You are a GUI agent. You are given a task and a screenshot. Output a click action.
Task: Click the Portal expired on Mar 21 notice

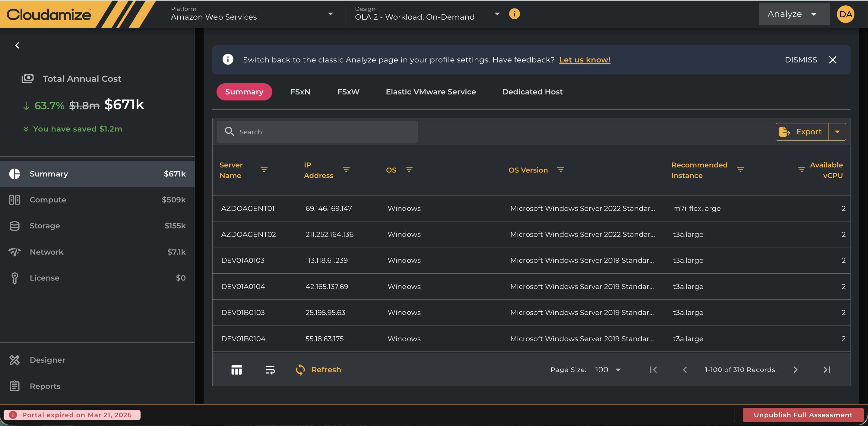[x=72, y=415]
